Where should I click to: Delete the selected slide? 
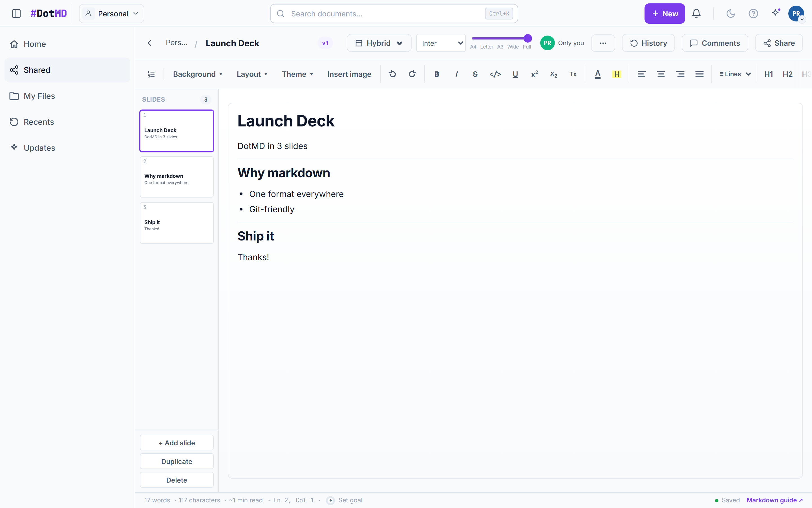click(176, 480)
